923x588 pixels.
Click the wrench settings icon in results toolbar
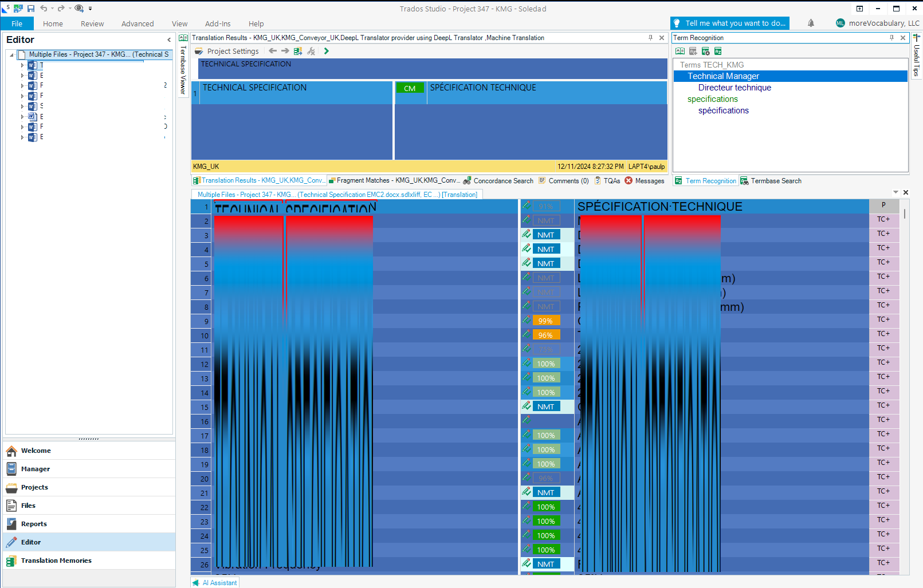tap(311, 51)
